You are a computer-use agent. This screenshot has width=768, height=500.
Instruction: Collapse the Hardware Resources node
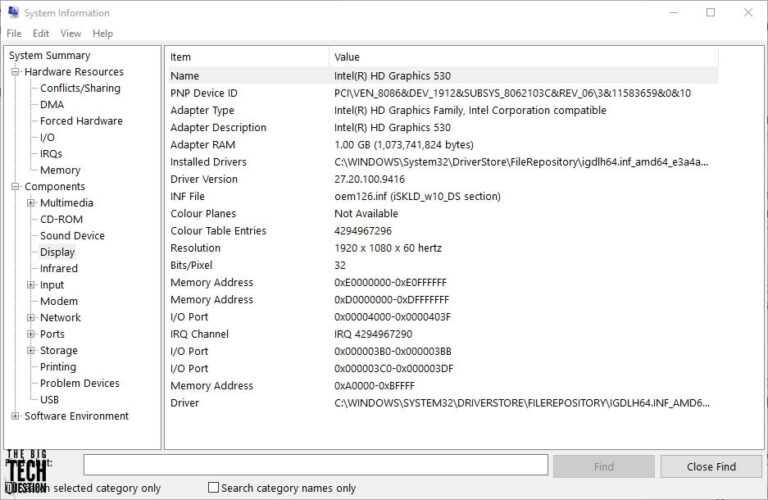[x=15, y=72]
